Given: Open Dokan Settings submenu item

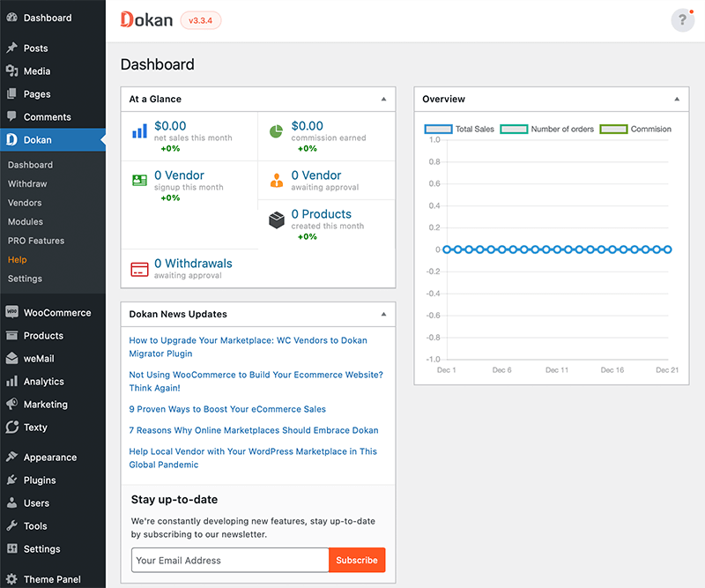Looking at the screenshot, I should pyautogui.click(x=25, y=278).
